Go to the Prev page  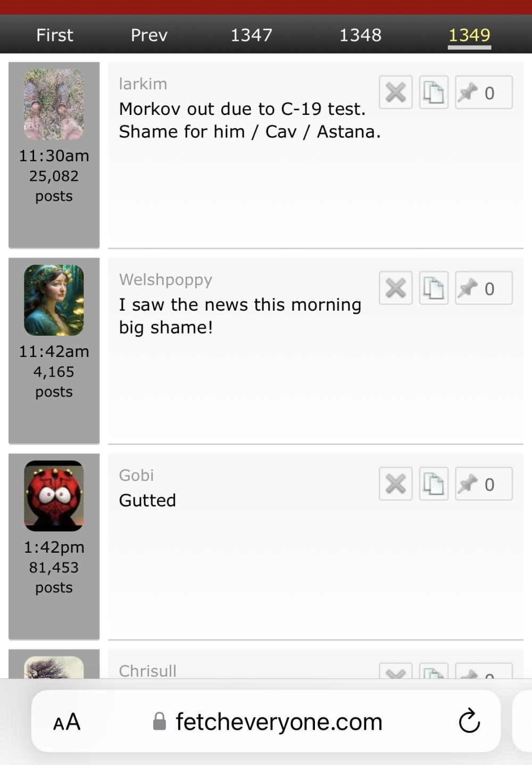point(149,35)
